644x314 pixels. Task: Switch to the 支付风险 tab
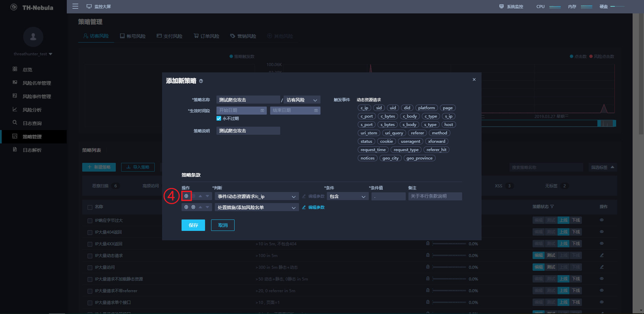tap(169, 36)
